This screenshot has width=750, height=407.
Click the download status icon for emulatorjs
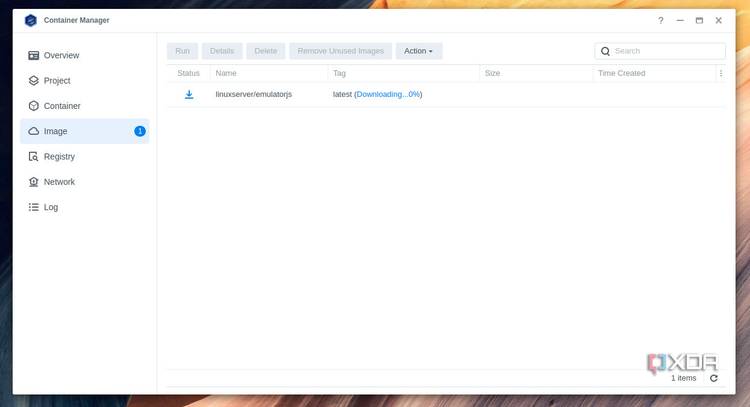[x=189, y=94]
